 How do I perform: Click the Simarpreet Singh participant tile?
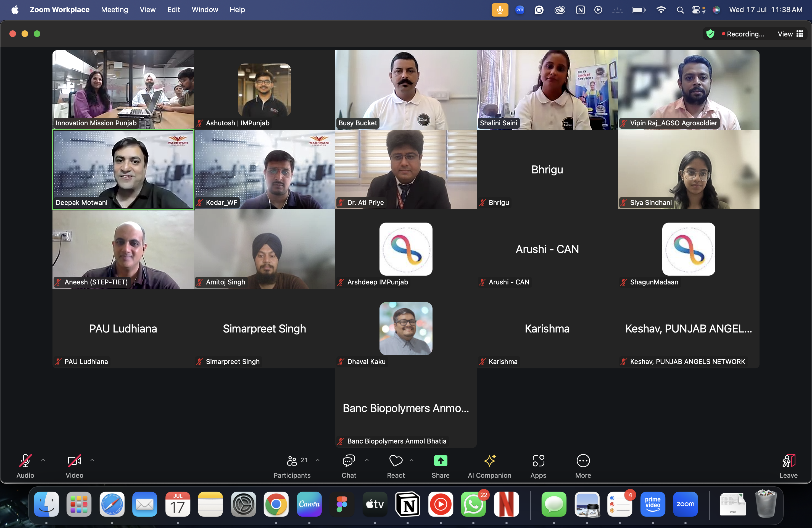264,328
